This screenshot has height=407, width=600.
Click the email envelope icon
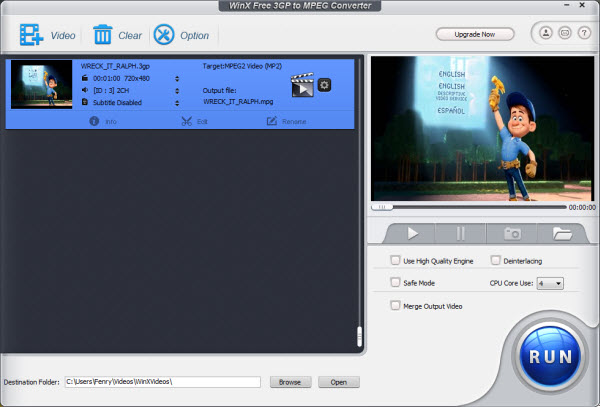(565, 33)
